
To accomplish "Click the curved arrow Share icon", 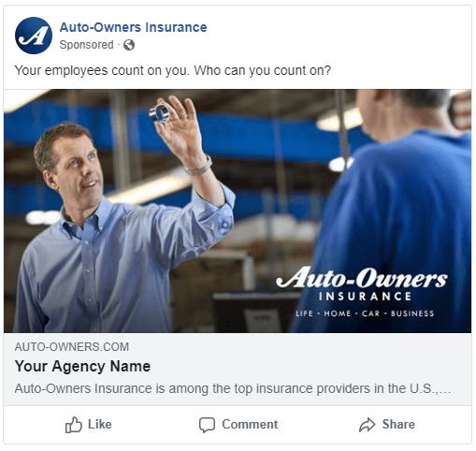I will [x=367, y=425].
